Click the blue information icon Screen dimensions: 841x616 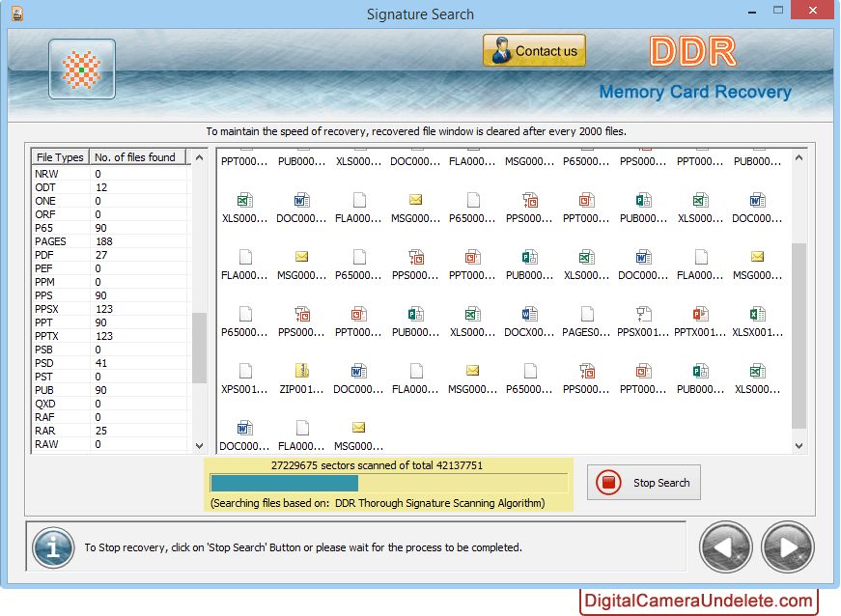53,546
